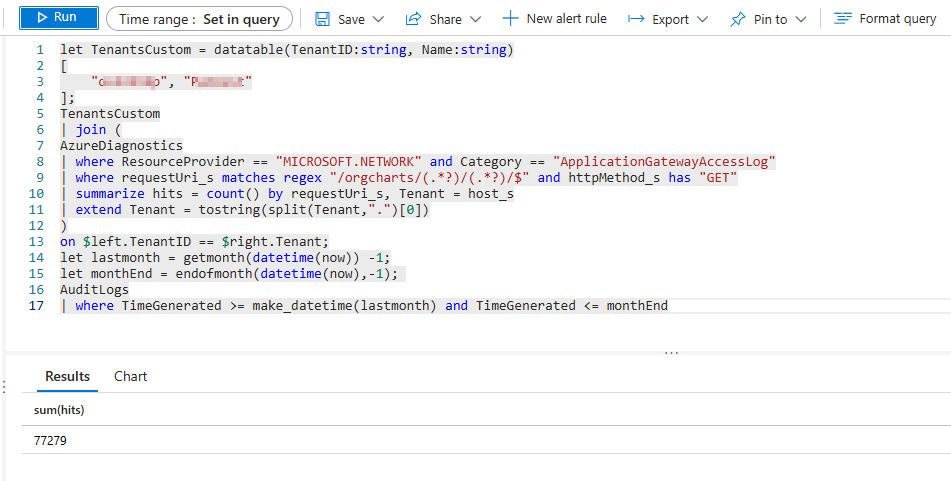
Task: Click the TimeGenerated filter on line 17
Action: (x=364, y=306)
